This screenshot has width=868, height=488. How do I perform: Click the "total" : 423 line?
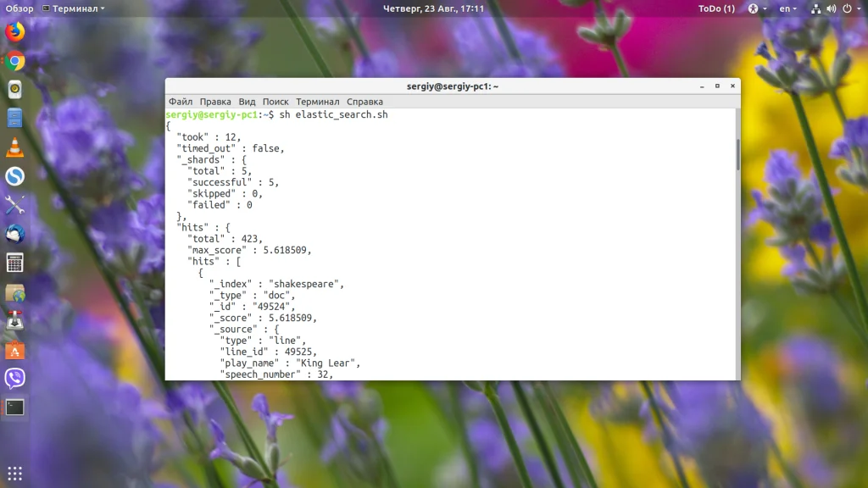pos(225,238)
